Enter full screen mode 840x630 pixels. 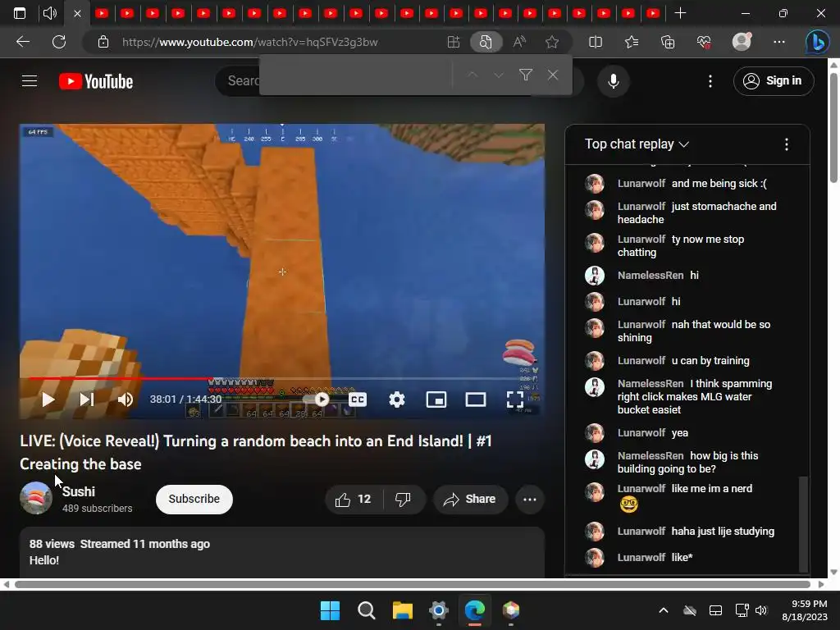(515, 399)
